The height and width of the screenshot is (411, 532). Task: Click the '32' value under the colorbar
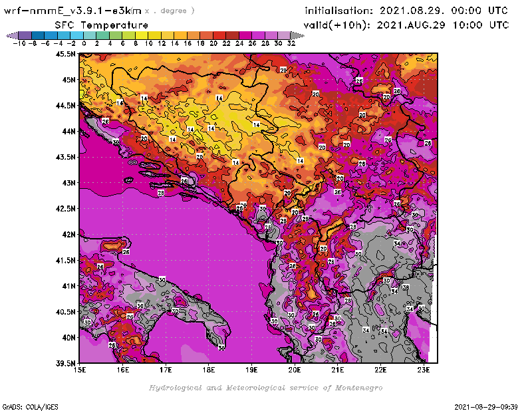291,43
